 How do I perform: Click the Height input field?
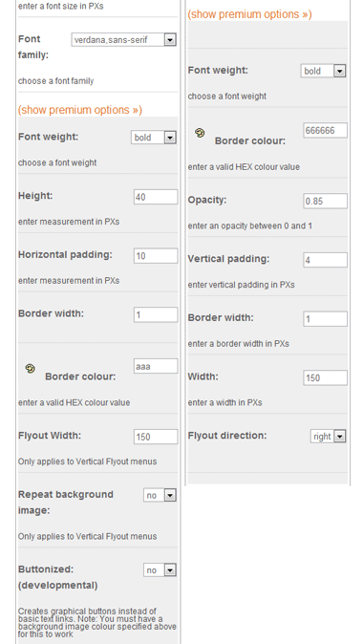[x=156, y=197]
